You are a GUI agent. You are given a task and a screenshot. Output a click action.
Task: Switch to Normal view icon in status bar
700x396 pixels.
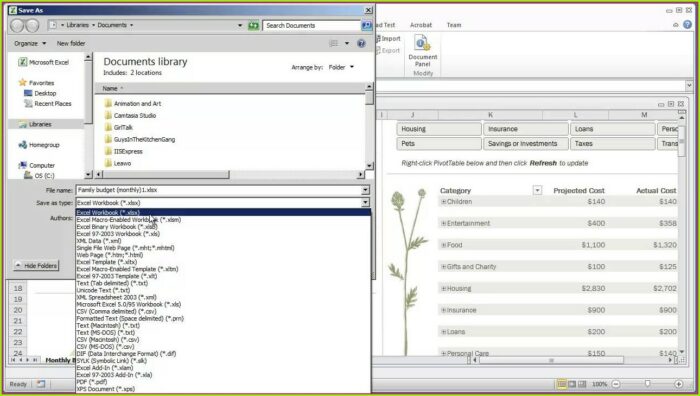(x=562, y=384)
